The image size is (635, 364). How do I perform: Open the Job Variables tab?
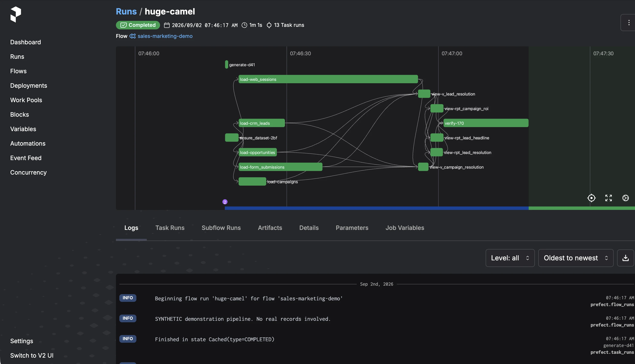click(x=405, y=228)
